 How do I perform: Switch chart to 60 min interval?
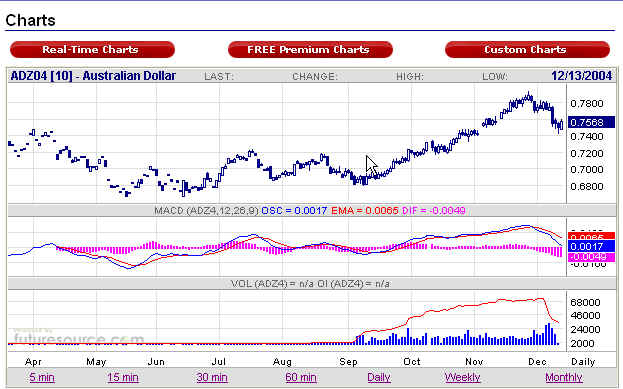pos(301,377)
